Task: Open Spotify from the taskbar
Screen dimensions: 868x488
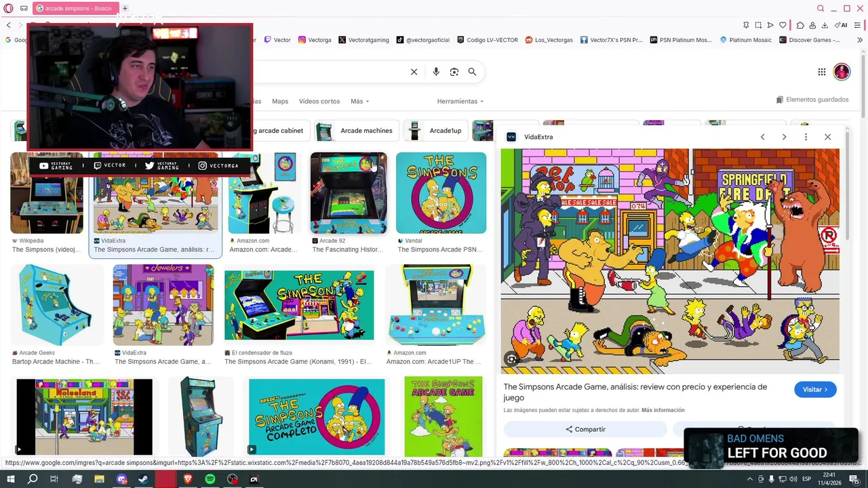Action: pyautogui.click(x=210, y=479)
